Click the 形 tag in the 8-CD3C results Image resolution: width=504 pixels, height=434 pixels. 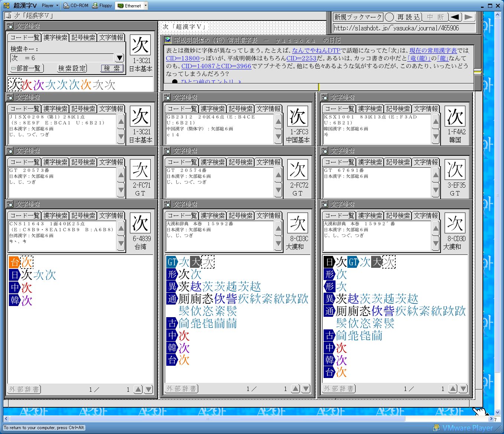coord(172,274)
